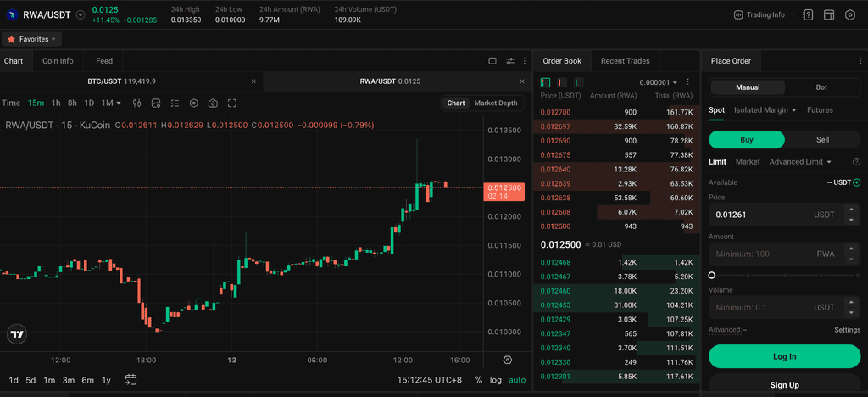Open the layout switcher icon in top bar
This screenshot has width=868, height=397.
click(829, 15)
